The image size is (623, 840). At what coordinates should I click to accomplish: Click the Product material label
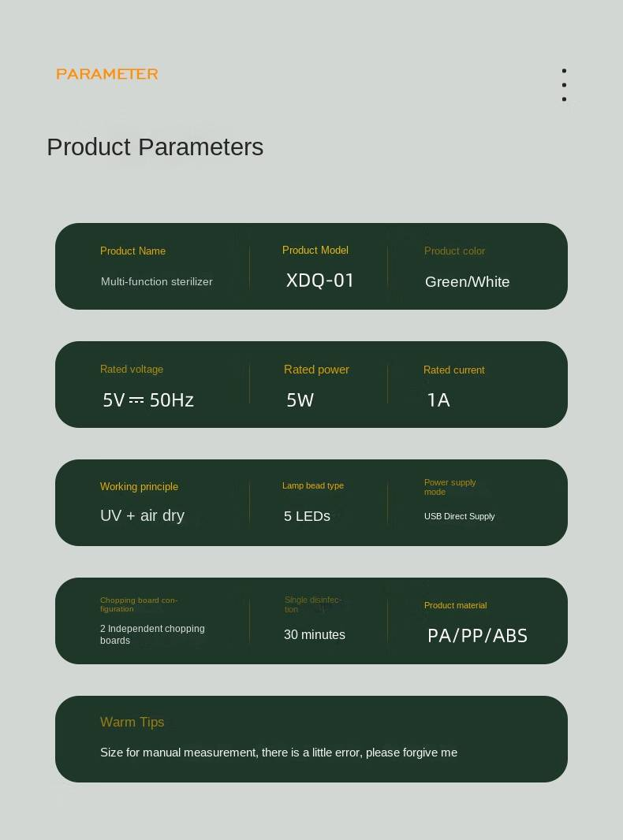point(455,605)
